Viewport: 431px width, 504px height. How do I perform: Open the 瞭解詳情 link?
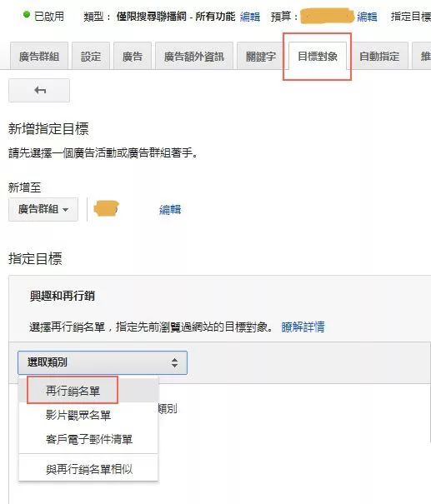[x=303, y=327]
